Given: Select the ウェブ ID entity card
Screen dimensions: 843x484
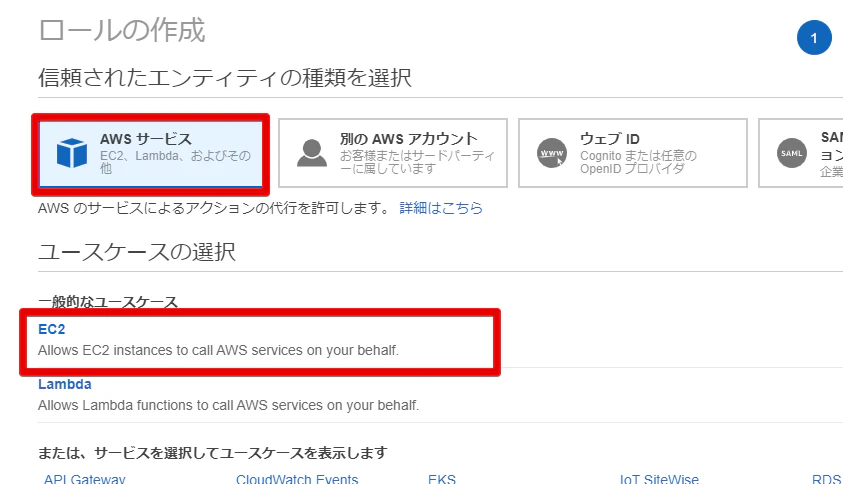Looking at the screenshot, I should point(633,153).
